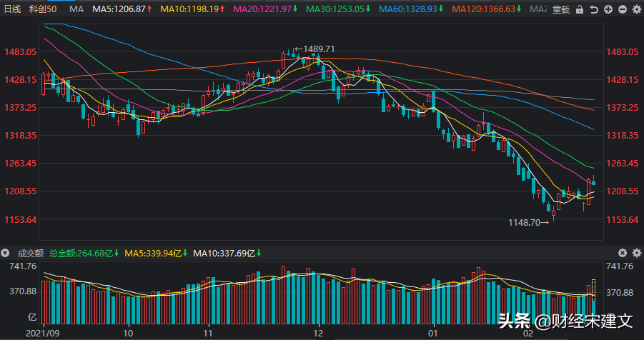The image size is (644, 340).
Task: Click the 1148.70 low price marker
Action: click(529, 223)
